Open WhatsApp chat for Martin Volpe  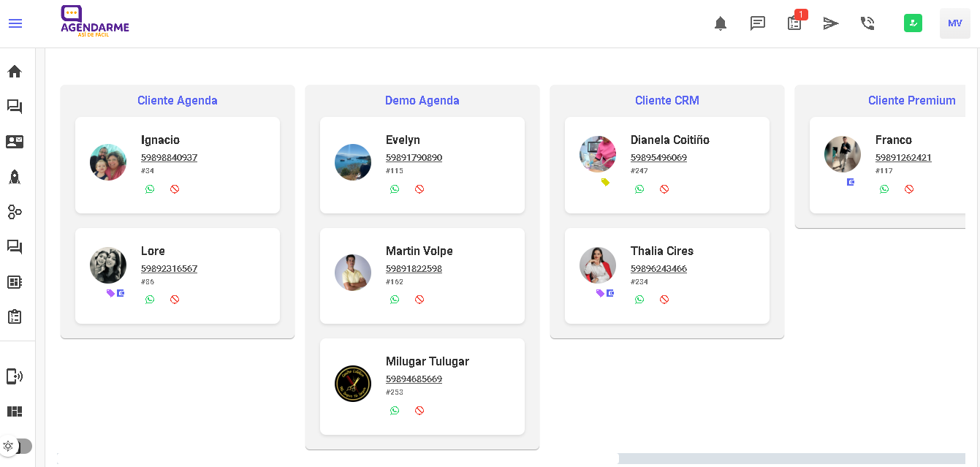click(x=395, y=300)
